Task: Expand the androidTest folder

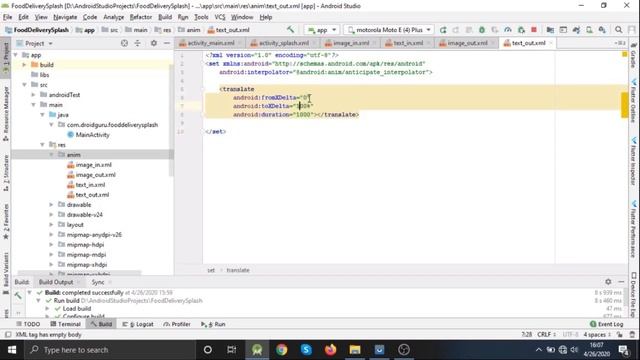Action: pos(33,95)
